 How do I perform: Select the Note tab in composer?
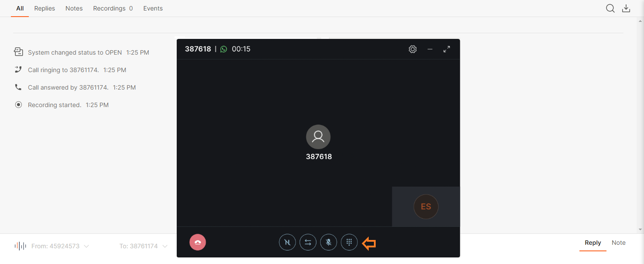click(x=618, y=243)
